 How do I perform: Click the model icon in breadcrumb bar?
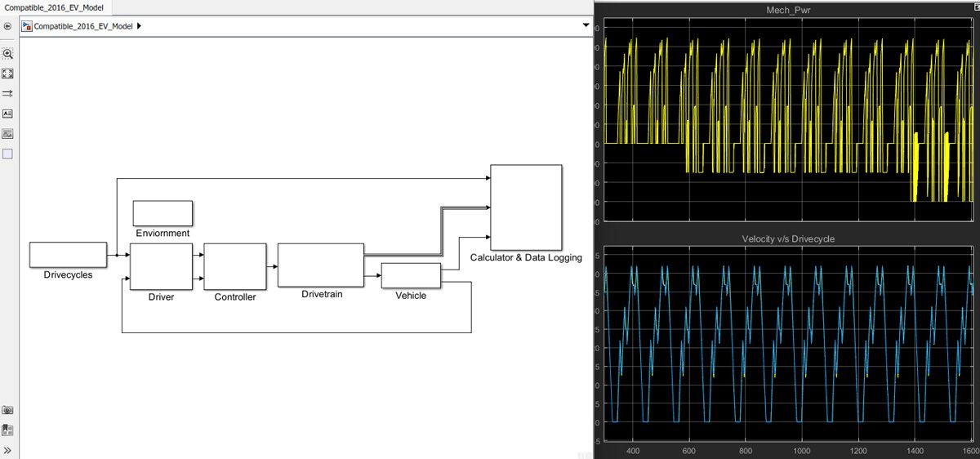(x=27, y=26)
